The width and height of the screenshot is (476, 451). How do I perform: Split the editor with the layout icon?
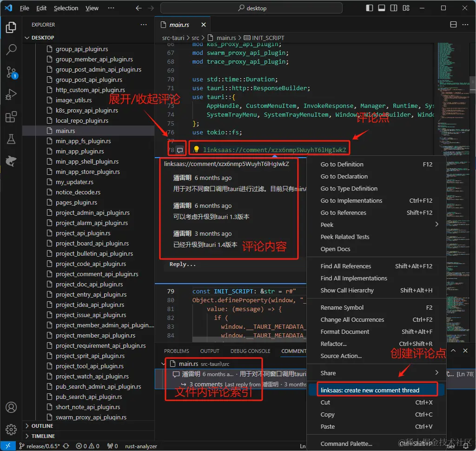tap(453, 25)
